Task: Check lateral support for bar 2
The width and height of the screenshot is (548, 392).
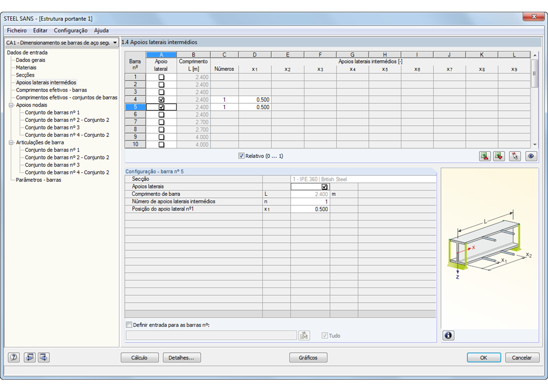Action: [x=162, y=84]
